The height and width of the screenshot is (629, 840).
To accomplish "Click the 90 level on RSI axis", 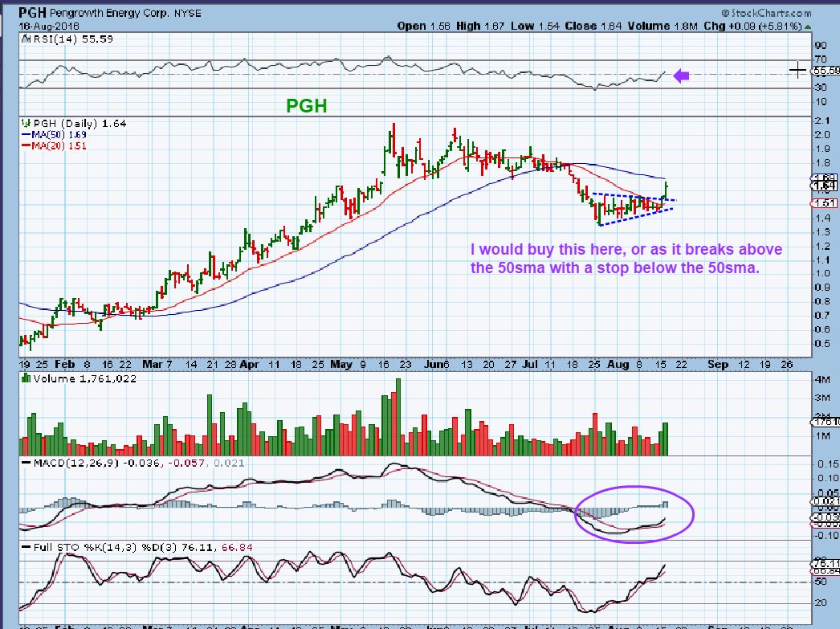I will (x=820, y=46).
